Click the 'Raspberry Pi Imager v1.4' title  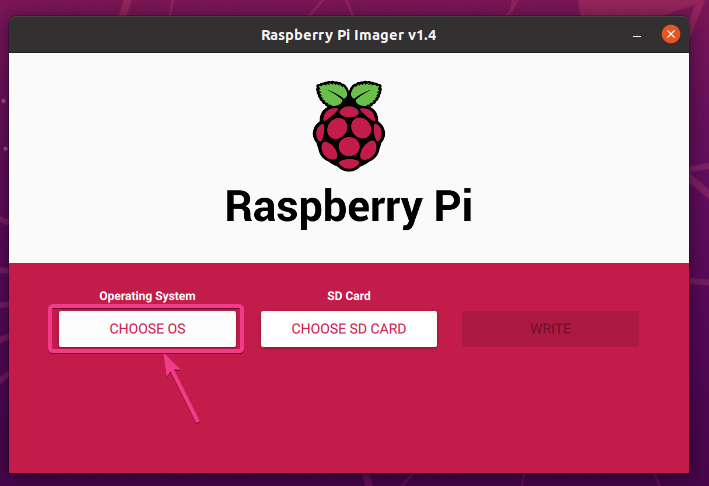(349, 35)
